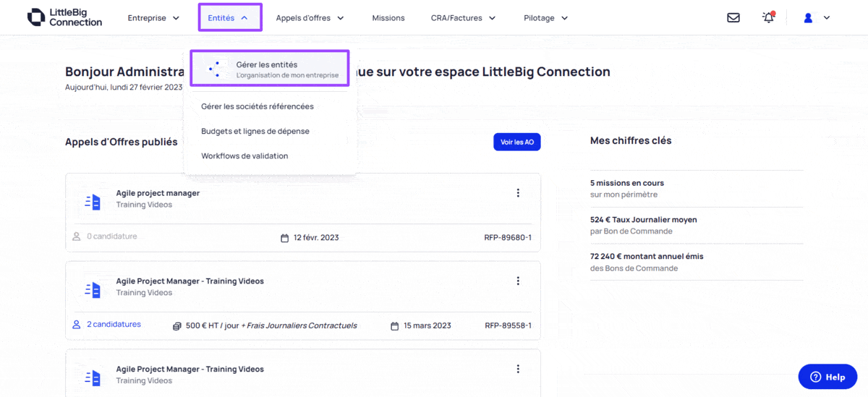Open the Agile project manager offer title

pyautogui.click(x=158, y=193)
